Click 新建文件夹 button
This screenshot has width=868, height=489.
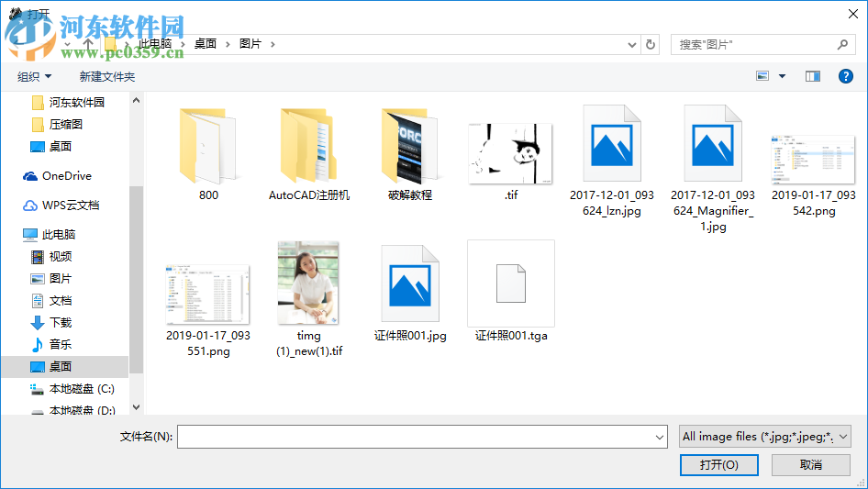coord(106,76)
